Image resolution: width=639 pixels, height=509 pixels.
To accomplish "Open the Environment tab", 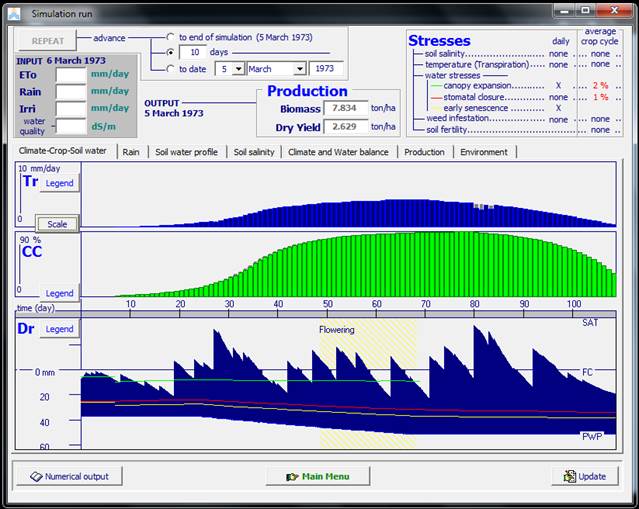I will coord(483,152).
